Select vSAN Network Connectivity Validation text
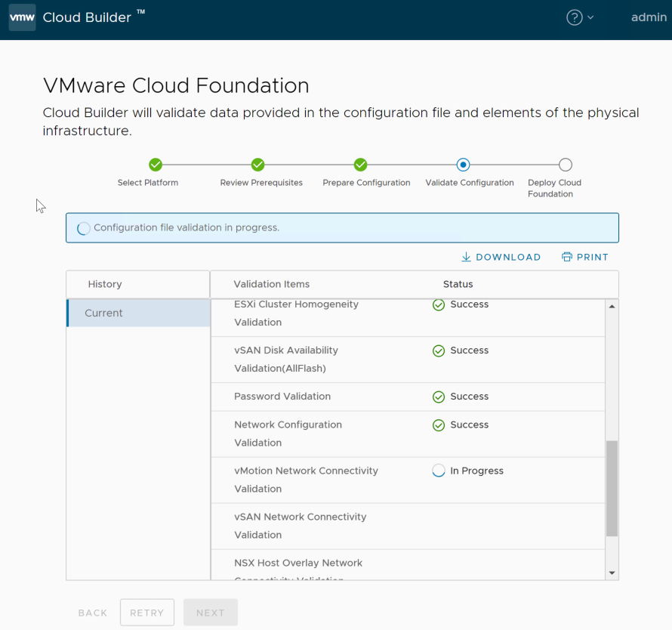This screenshot has width=672, height=630. point(300,526)
